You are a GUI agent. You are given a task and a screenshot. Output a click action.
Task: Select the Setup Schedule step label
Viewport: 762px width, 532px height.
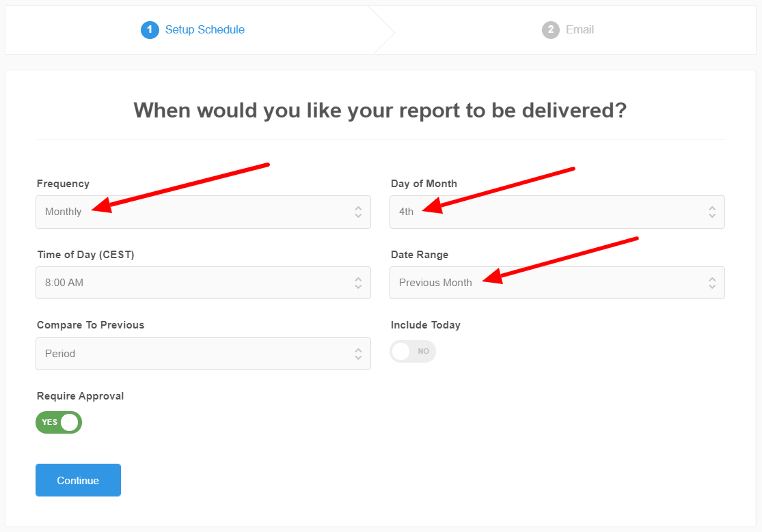(x=204, y=29)
